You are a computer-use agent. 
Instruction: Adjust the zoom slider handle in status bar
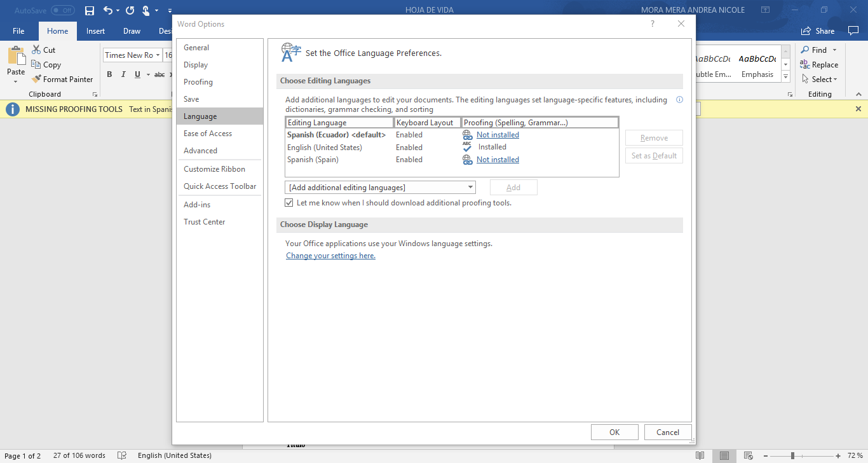pos(792,455)
